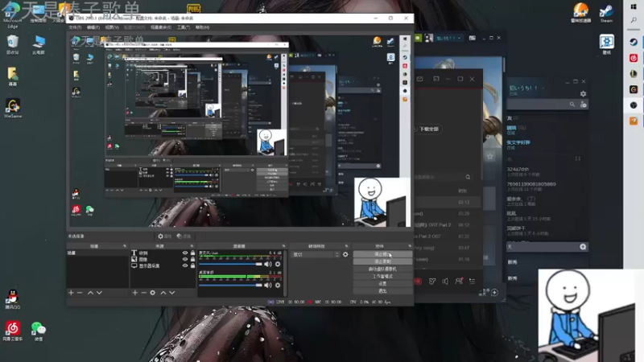Viewport: 644px width, 362px height.
Task: Click volume icon in music player bar
Action: pos(445,281)
